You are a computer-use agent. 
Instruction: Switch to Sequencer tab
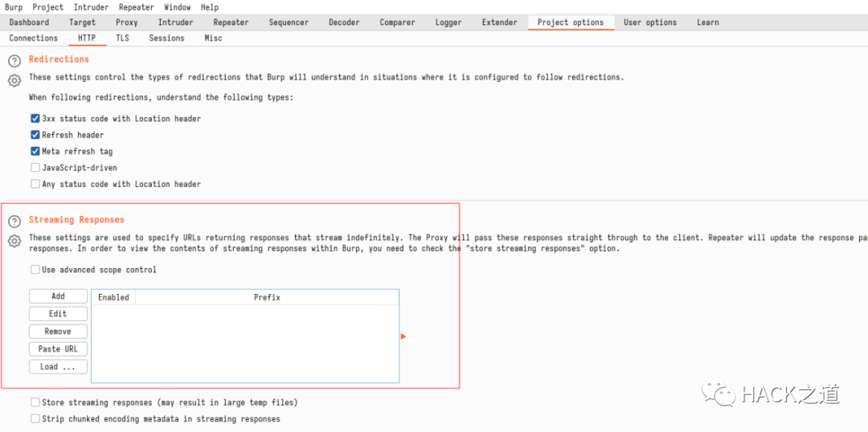click(x=289, y=22)
